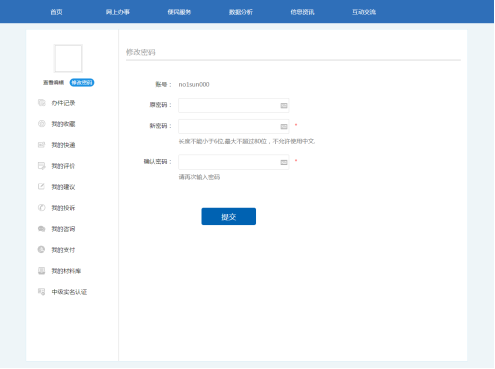This screenshot has width=495, height=369.
Task: Click the account name no1sun000
Action: click(194, 84)
